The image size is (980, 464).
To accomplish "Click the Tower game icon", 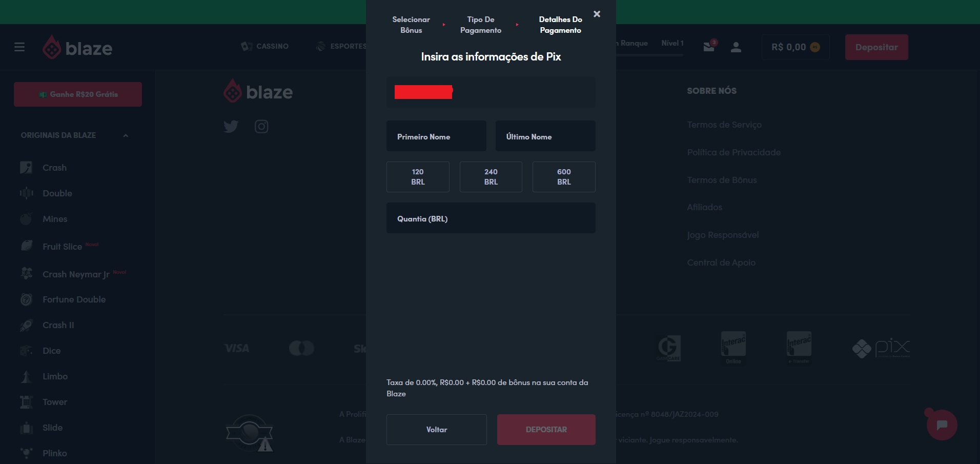I will 26,402.
